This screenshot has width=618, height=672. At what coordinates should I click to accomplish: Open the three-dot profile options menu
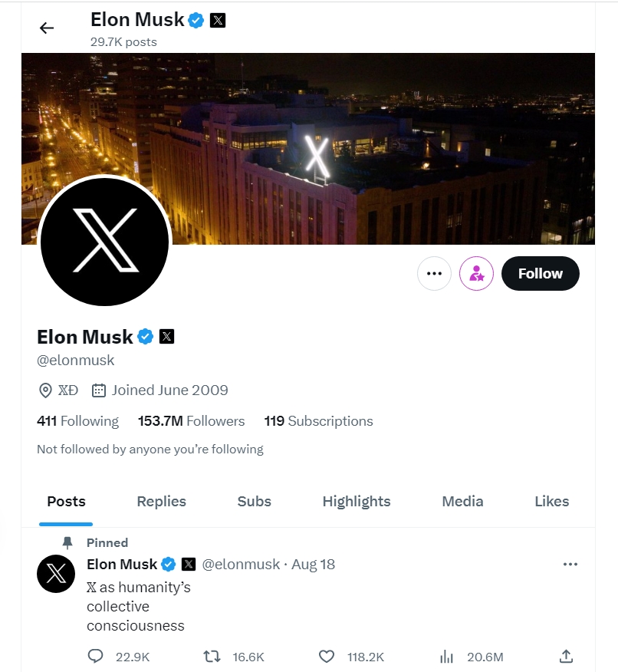tap(434, 274)
